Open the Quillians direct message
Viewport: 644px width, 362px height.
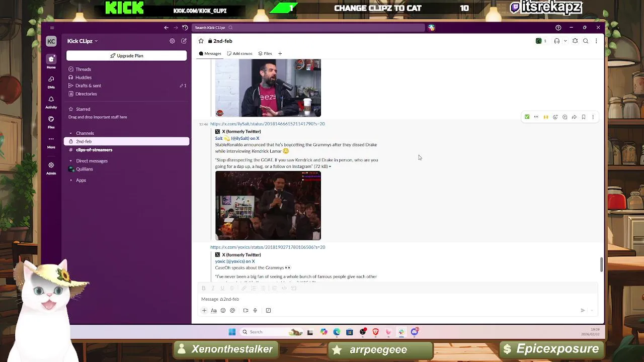point(127,169)
